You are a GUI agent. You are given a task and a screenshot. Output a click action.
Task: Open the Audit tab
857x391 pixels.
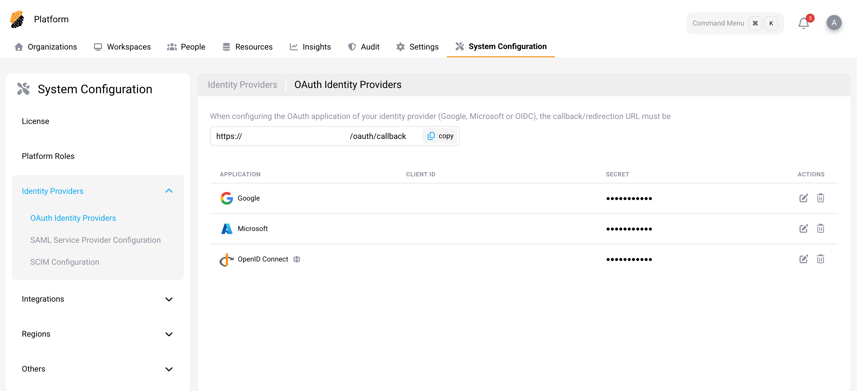coord(364,47)
